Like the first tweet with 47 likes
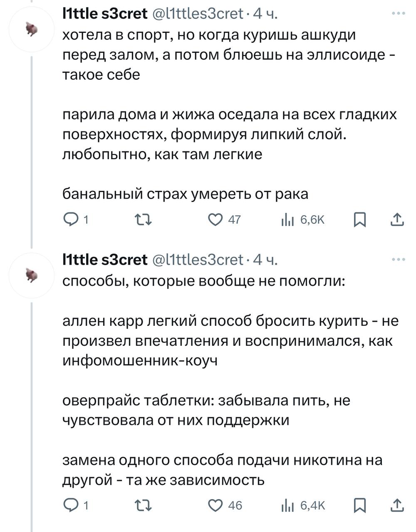 [216, 219]
